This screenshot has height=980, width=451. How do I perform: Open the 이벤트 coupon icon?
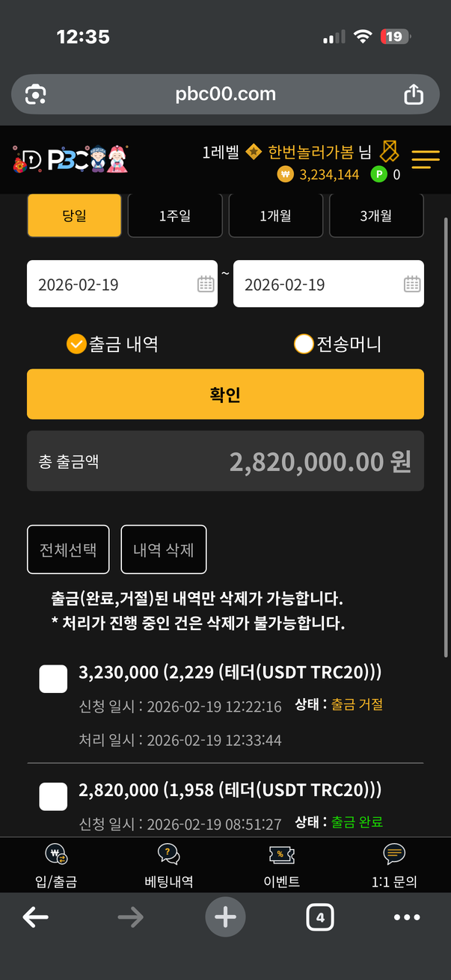tap(282, 855)
